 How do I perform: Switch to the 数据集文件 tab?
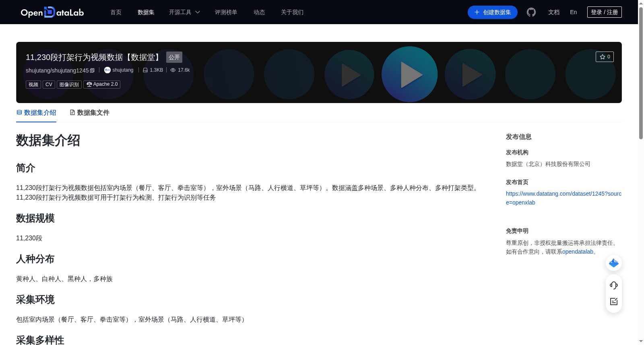[89, 113]
